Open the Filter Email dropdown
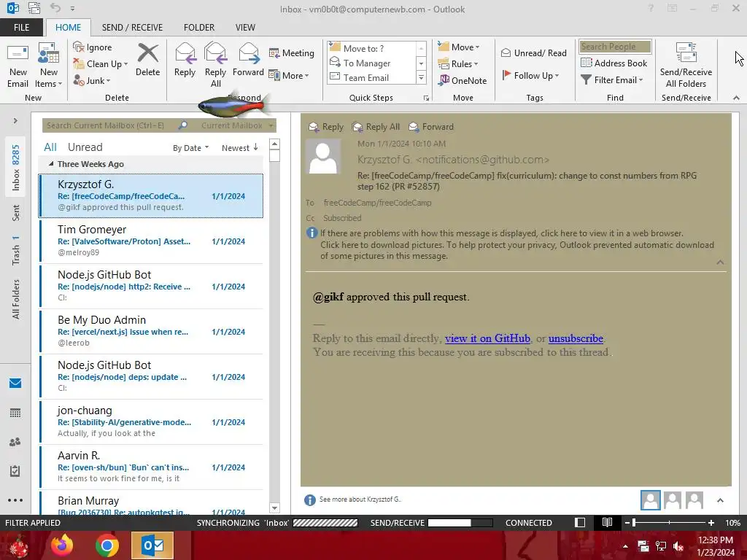 point(612,80)
